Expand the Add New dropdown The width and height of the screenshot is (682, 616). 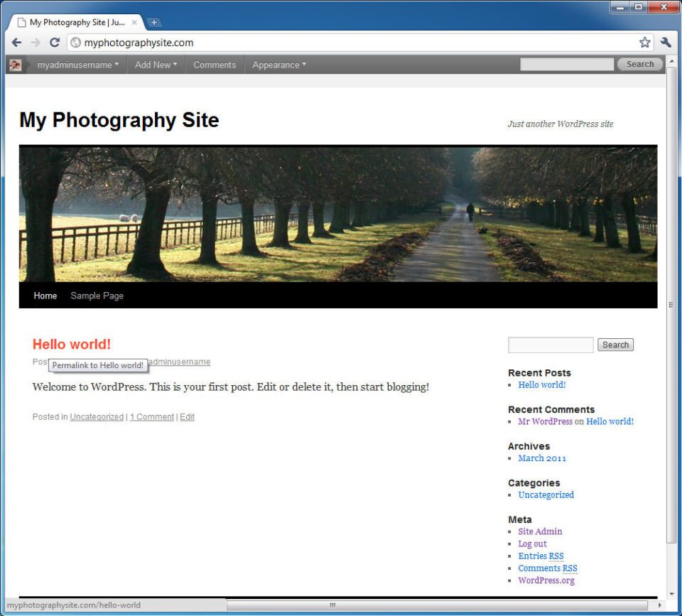[x=156, y=65]
